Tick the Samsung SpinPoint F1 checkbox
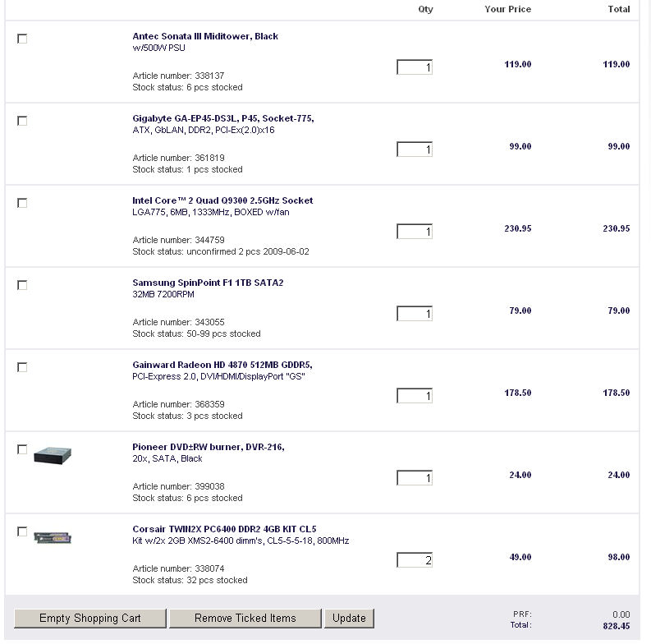The height and width of the screenshot is (644, 651). pyautogui.click(x=22, y=285)
